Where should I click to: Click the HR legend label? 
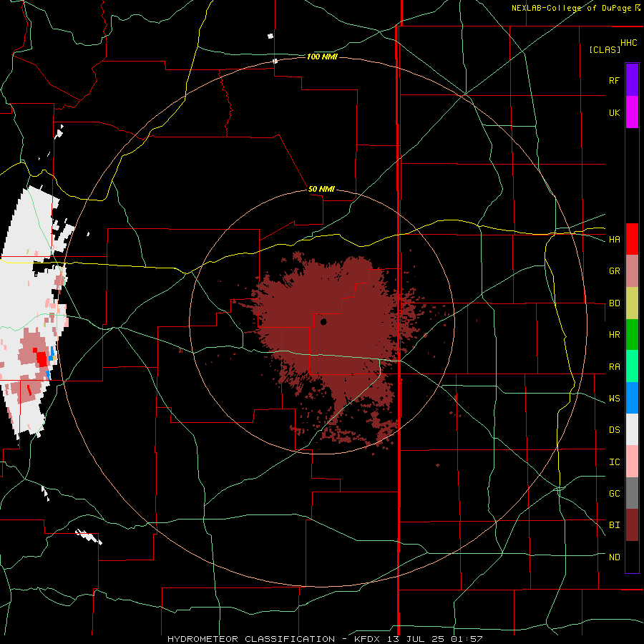pyautogui.click(x=614, y=335)
